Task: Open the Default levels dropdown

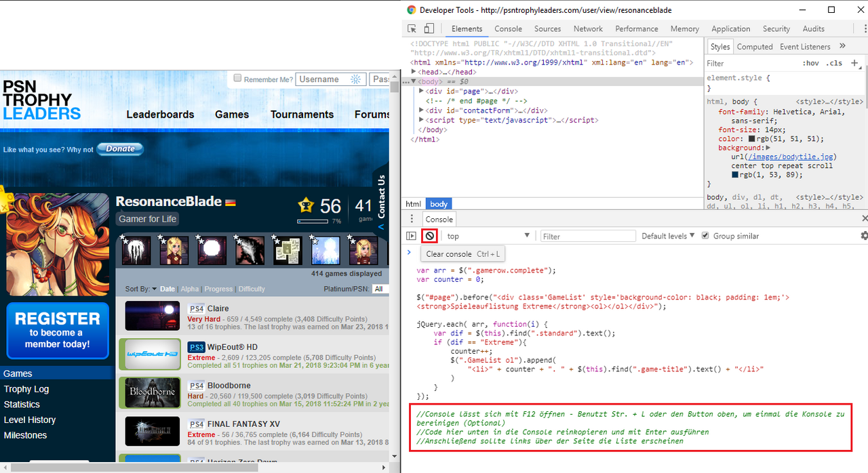Action: coord(668,236)
